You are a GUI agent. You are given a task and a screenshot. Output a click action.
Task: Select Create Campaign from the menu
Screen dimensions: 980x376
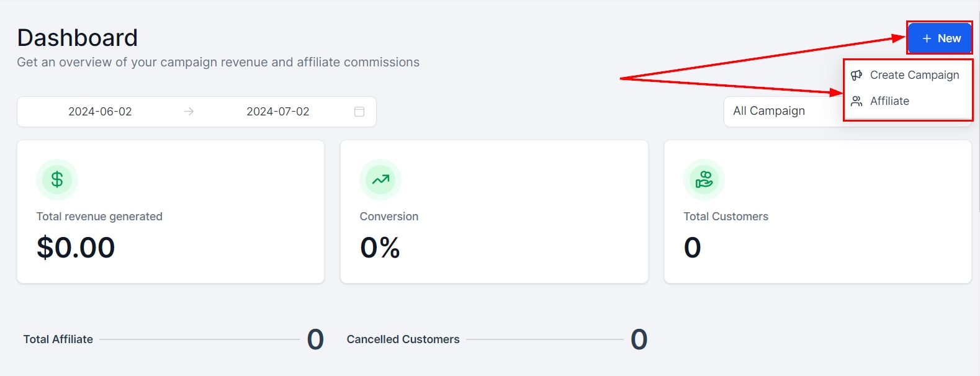pyautogui.click(x=914, y=75)
